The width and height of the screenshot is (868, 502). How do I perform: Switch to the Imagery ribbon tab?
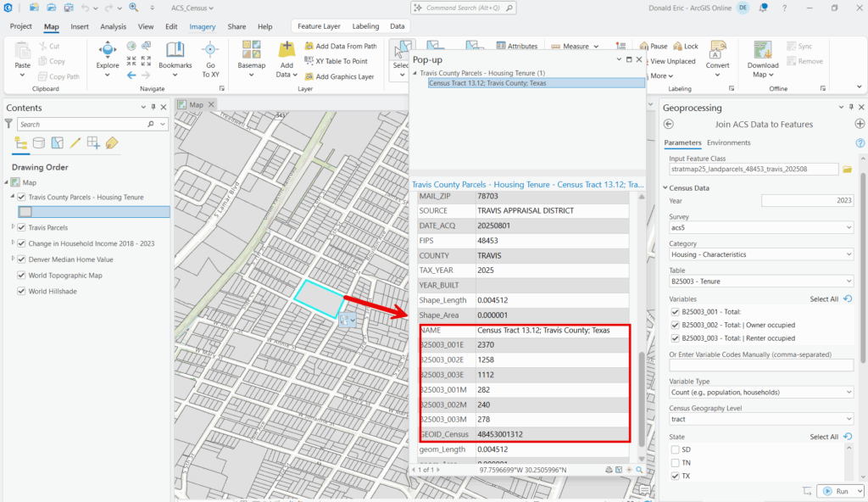point(202,26)
